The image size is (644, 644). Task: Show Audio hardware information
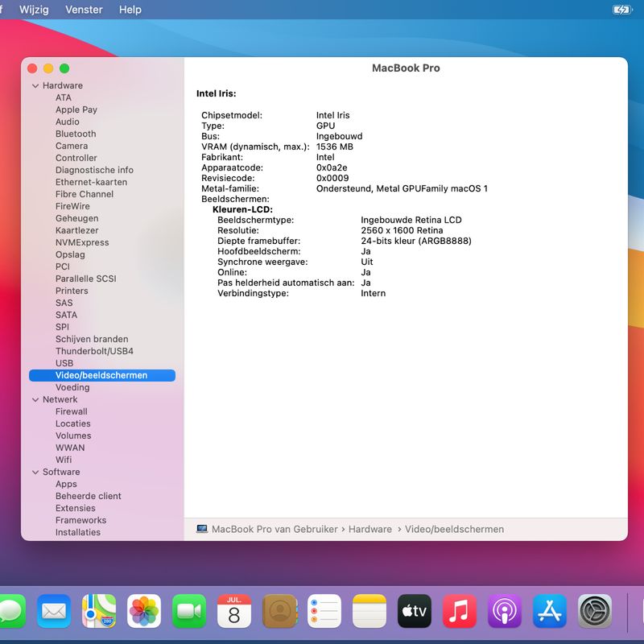point(68,122)
